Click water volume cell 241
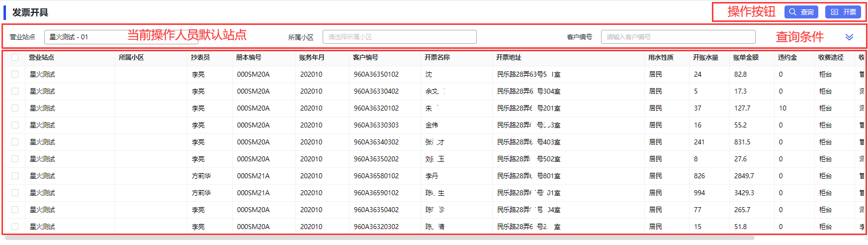 point(699,142)
